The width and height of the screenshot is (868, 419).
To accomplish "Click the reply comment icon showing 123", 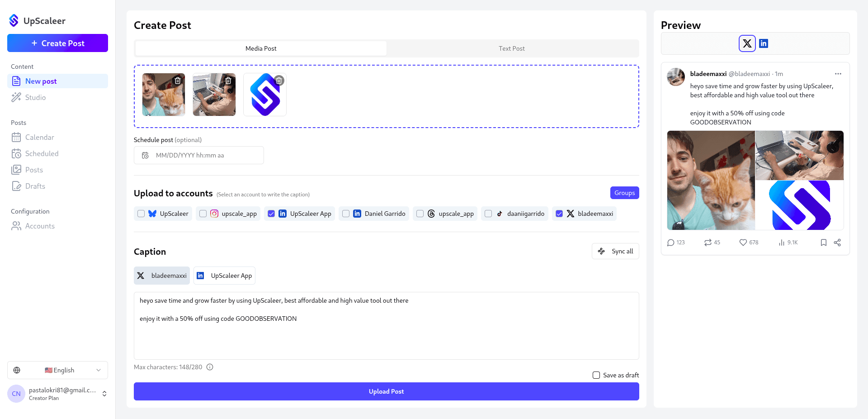I will point(671,243).
